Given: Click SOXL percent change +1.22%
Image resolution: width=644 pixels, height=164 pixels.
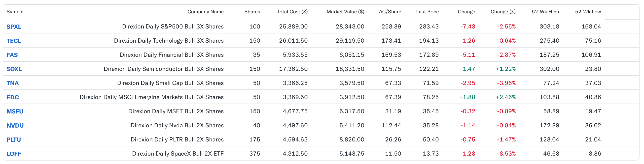Looking at the screenshot, I should tap(505, 69).
